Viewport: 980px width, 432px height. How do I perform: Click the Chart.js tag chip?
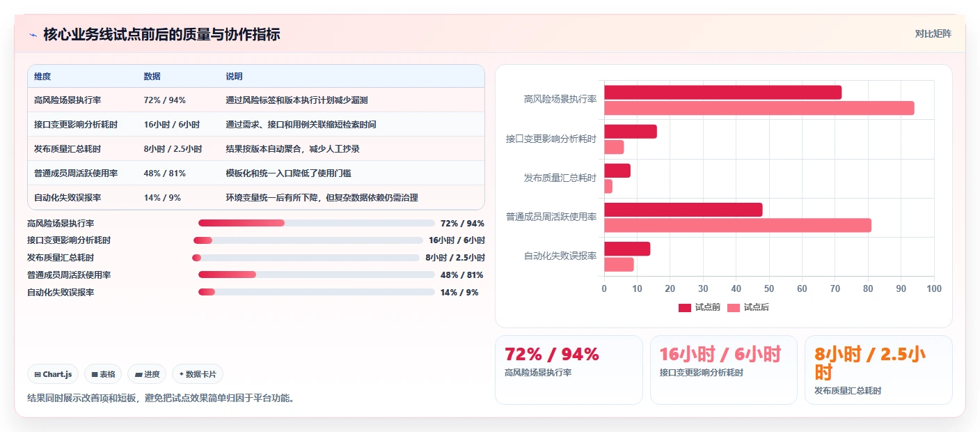tap(54, 374)
